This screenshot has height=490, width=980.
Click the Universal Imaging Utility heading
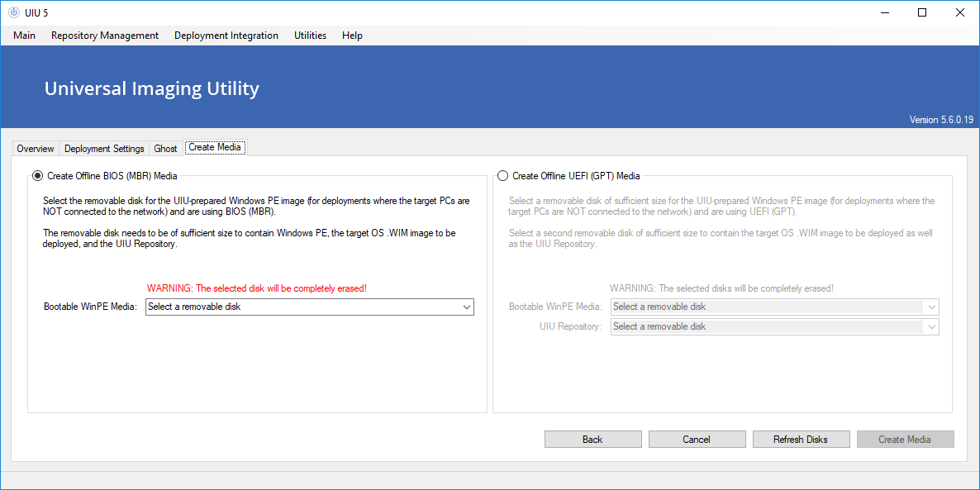click(151, 88)
